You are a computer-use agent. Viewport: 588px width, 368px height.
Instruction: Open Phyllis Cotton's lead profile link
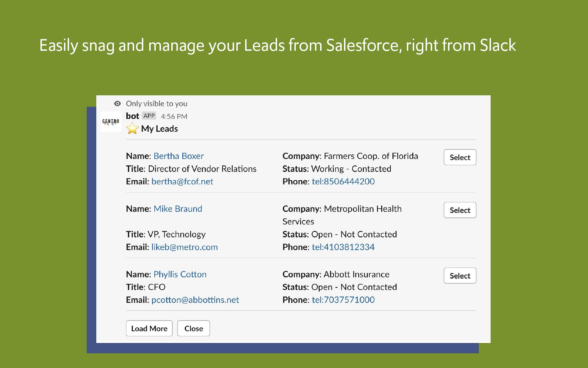[x=180, y=274]
